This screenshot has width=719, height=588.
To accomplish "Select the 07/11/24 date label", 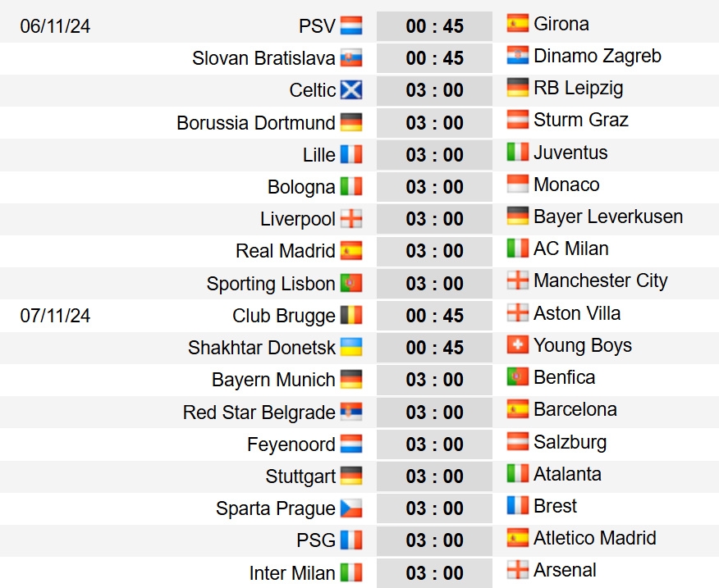I will click(55, 316).
